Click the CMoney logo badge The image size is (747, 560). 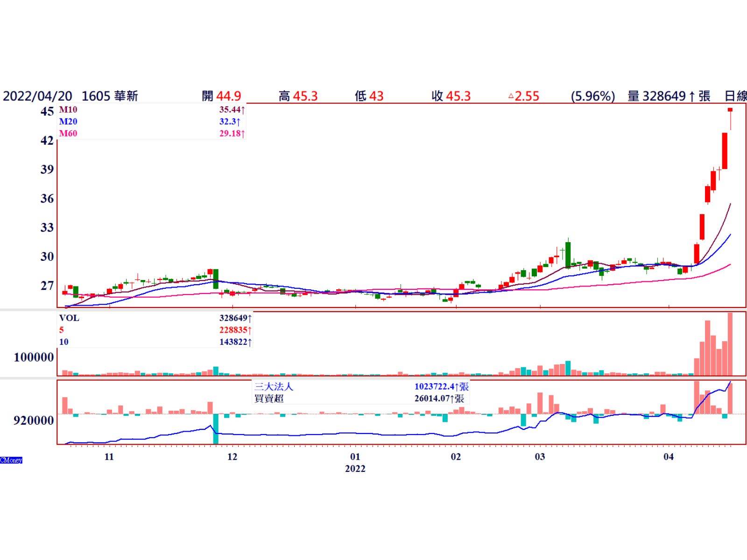click(x=11, y=460)
